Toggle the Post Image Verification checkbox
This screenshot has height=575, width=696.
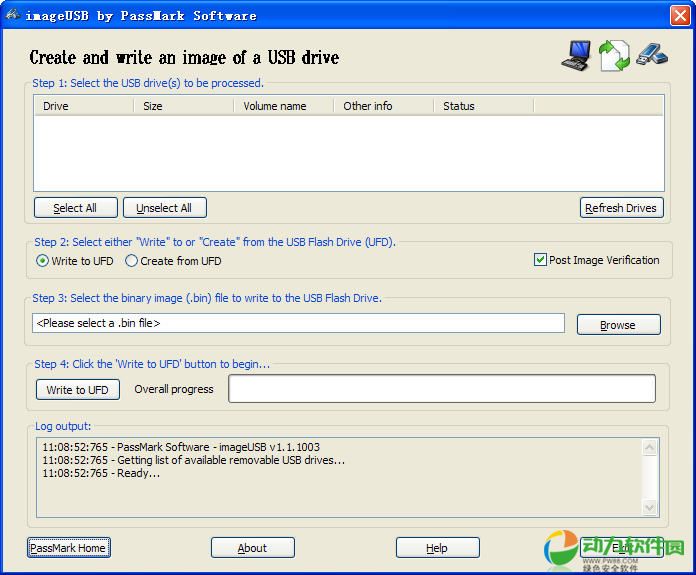point(540,260)
